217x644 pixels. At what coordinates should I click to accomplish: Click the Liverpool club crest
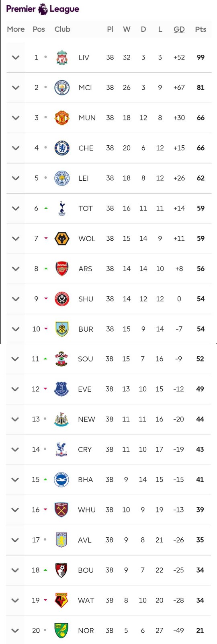(x=62, y=58)
